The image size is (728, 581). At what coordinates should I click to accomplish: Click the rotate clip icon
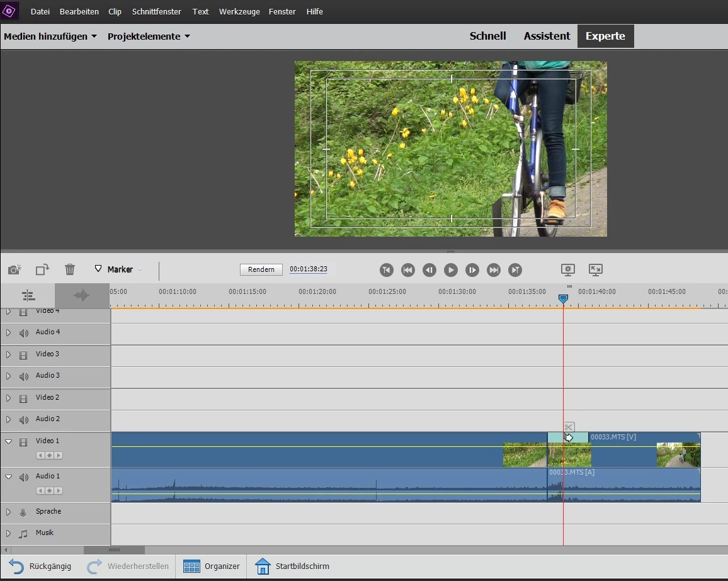42,269
